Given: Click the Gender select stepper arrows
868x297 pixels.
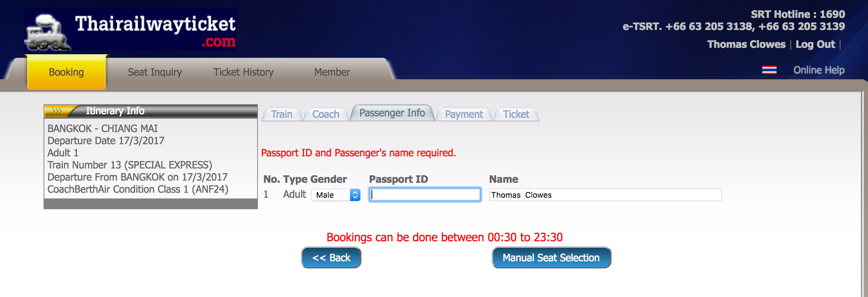Looking at the screenshot, I should [355, 195].
